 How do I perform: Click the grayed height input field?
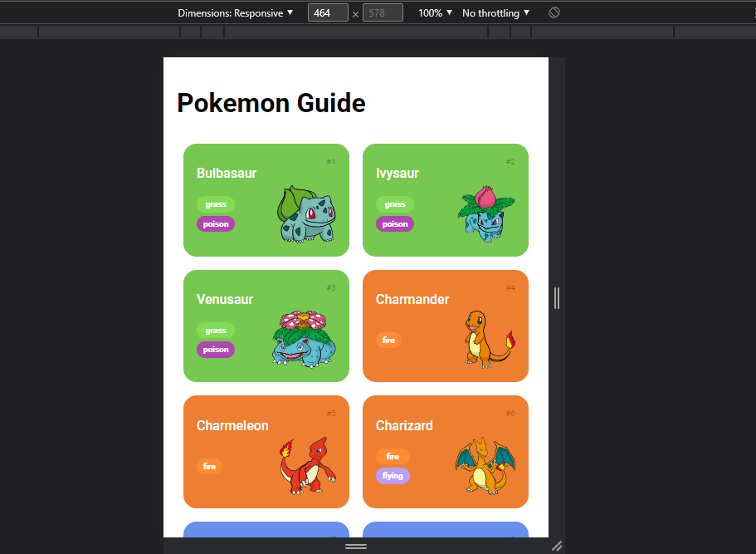(383, 12)
